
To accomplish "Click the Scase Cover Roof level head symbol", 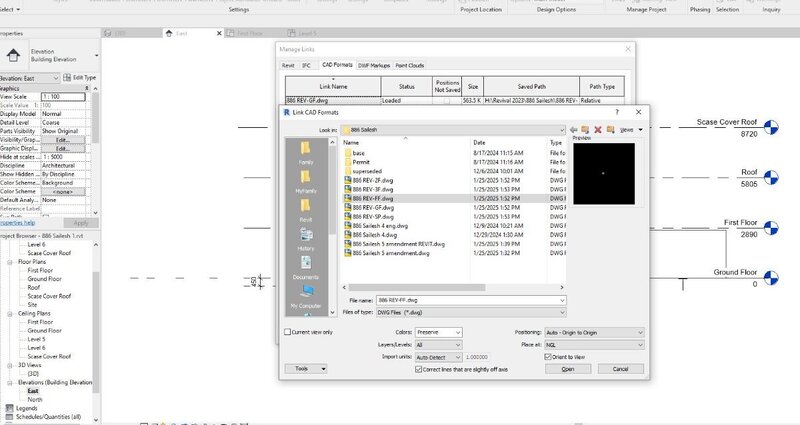I will (771, 128).
